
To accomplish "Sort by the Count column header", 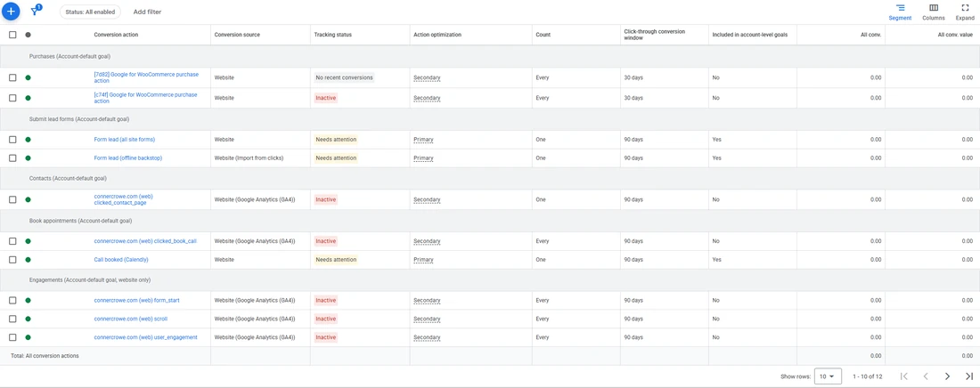I will pyautogui.click(x=543, y=35).
